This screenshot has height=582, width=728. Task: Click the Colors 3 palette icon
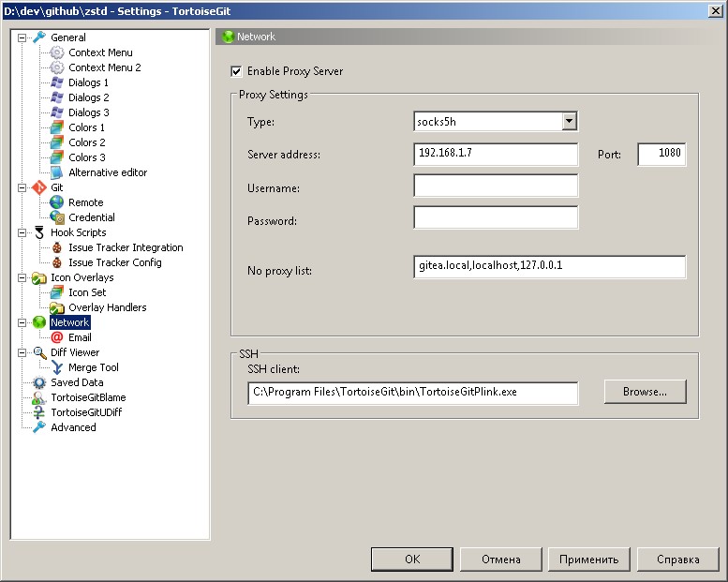point(56,157)
